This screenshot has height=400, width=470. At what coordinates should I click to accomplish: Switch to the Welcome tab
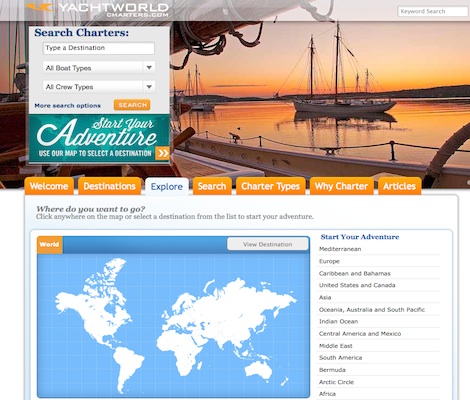coord(49,186)
